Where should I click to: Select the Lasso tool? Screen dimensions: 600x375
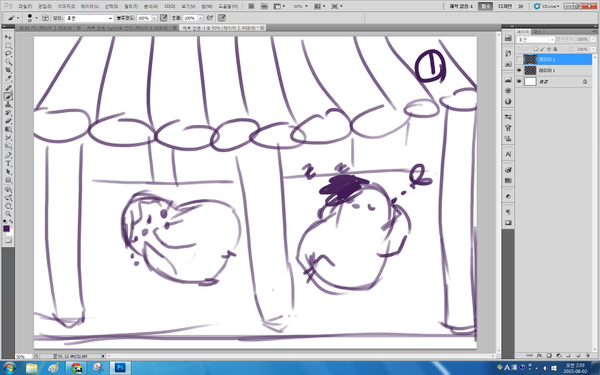pyautogui.click(x=8, y=54)
